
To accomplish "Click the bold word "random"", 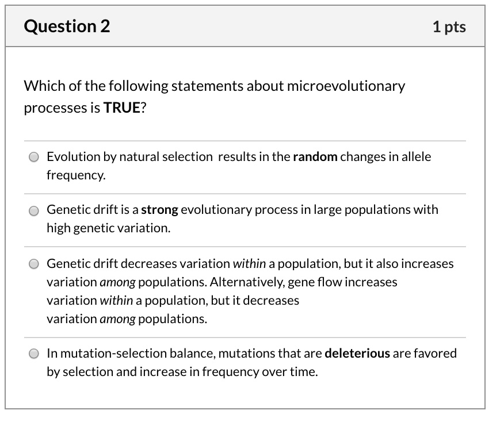I will (x=315, y=157).
